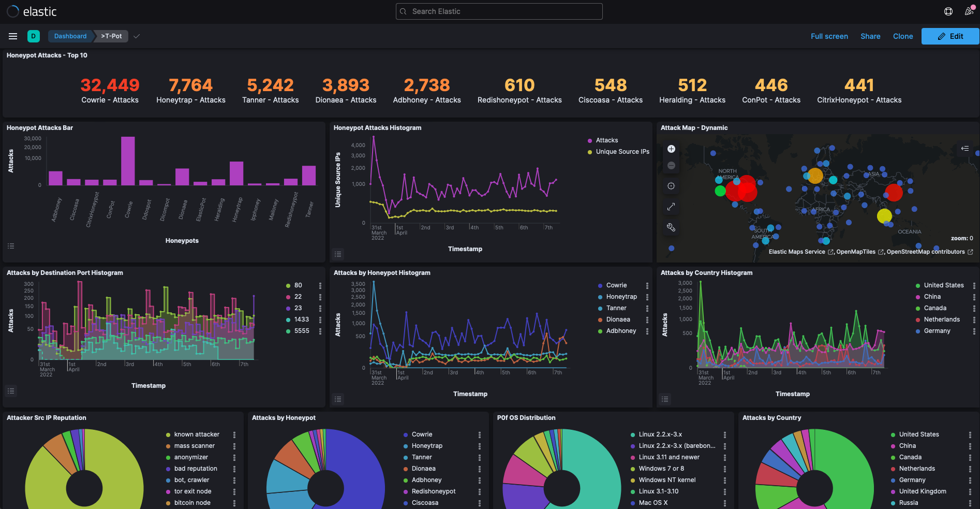Open the legend icon on Attacks by Destination Port panel
980x509 pixels.
(x=11, y=391)
